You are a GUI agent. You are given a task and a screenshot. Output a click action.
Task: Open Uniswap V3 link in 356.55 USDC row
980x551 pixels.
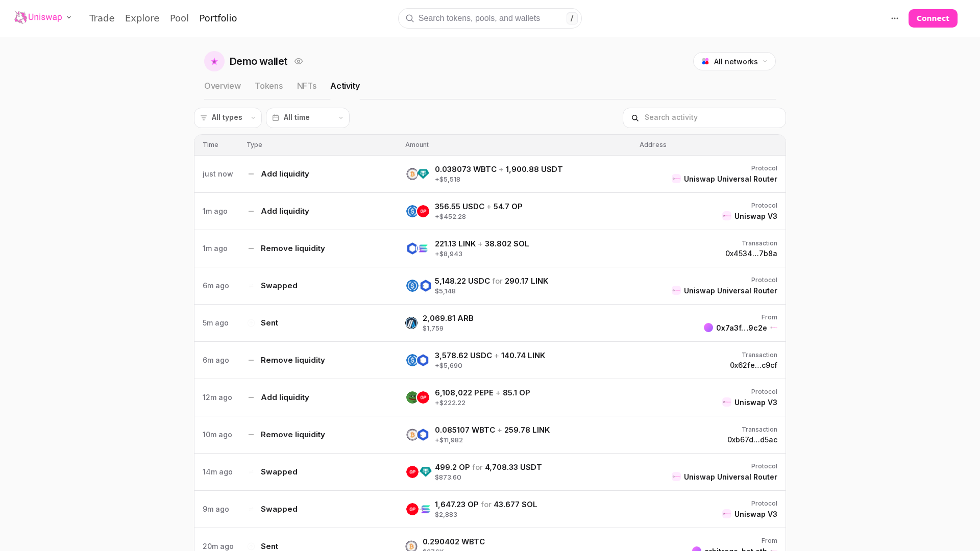tap(755, 216)
